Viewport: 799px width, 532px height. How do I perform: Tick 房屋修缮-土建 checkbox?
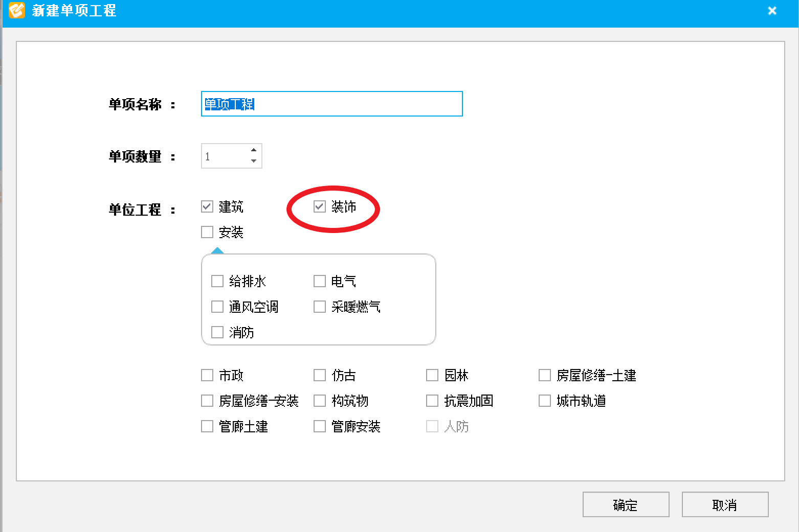coord(545,375)
